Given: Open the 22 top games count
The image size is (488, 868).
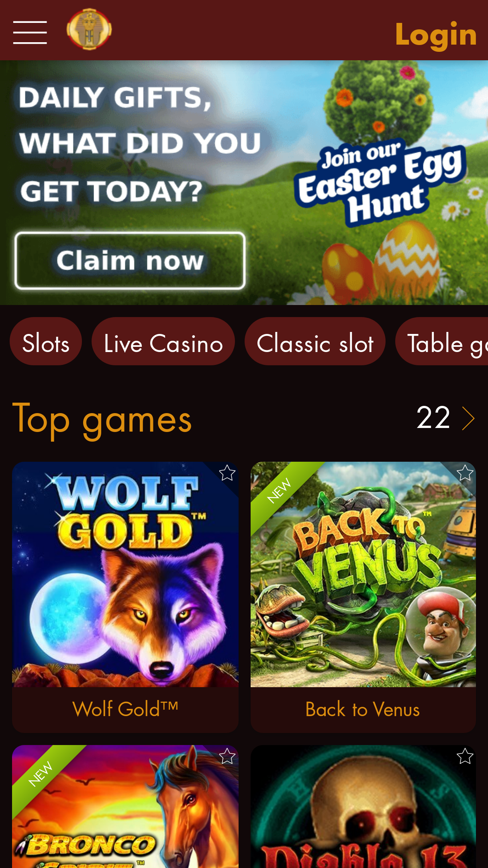Looking at the screenshot, I should [x=433, y=418].
